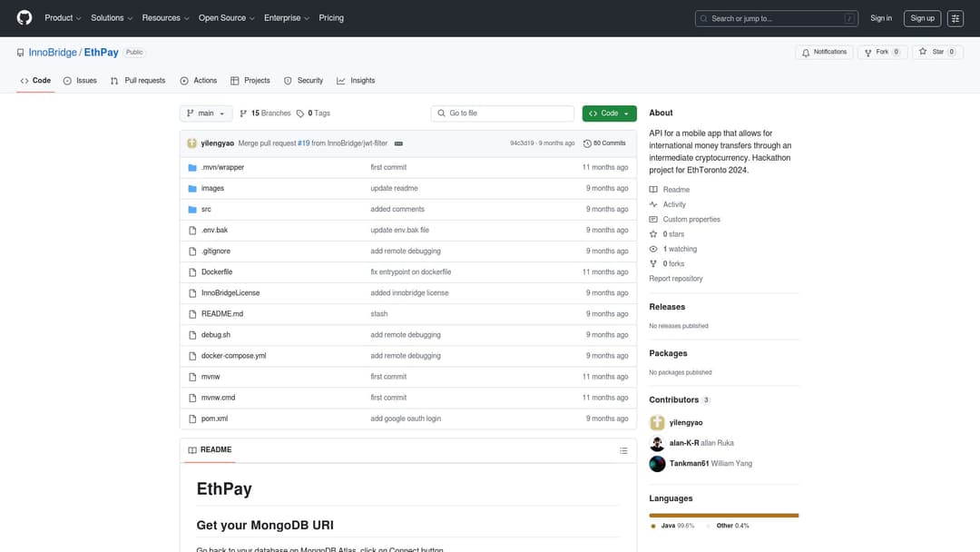Expand the Open Source menu
Screen dimensions: 980x552
pos(226,18)
